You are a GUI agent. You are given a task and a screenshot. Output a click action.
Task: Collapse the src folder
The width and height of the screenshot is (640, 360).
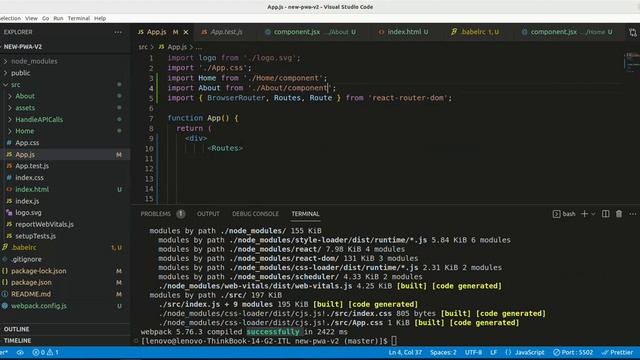point(5,84)
